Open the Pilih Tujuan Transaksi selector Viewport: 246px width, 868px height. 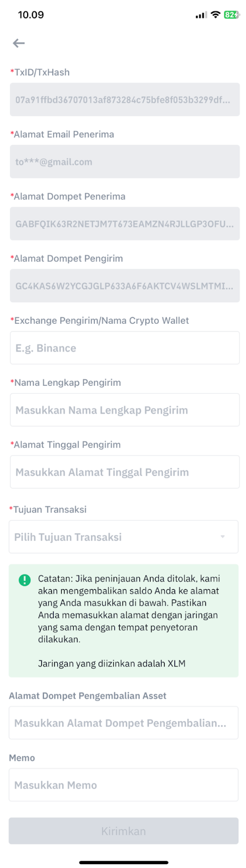tap(124, 537)
